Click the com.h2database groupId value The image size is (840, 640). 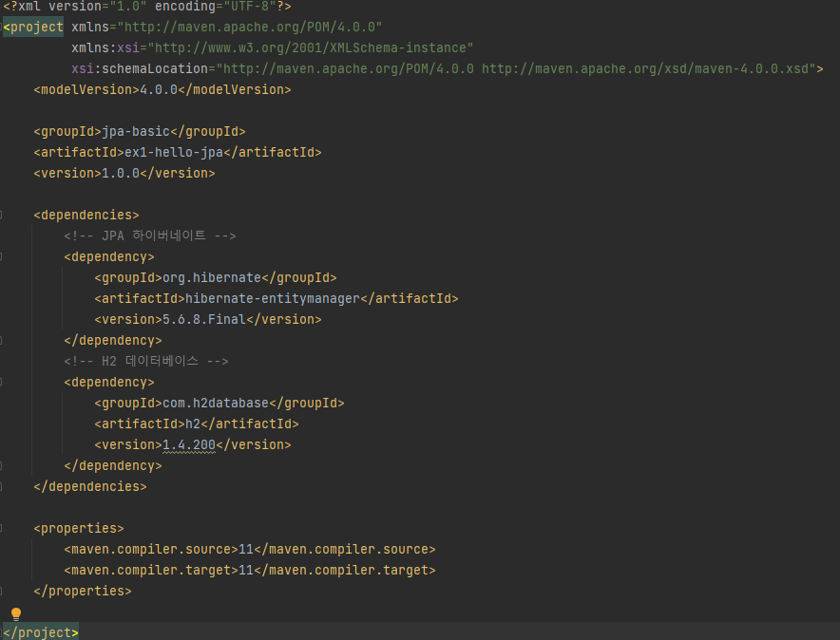point(216,403)
